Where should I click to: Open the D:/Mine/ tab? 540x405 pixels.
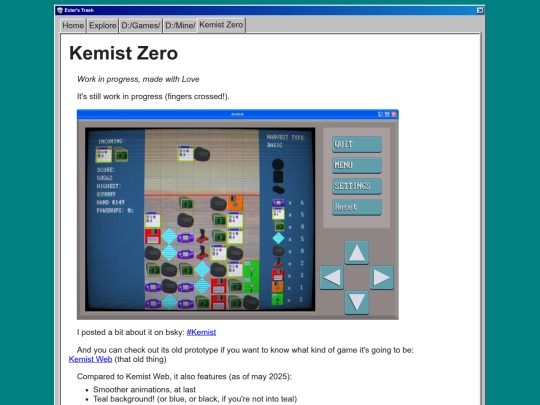(x=180, y=26)
